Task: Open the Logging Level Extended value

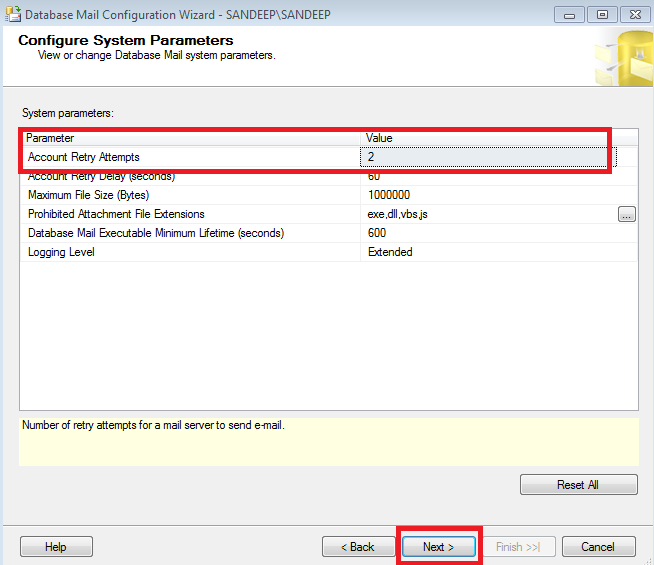Action: [499, 252]
